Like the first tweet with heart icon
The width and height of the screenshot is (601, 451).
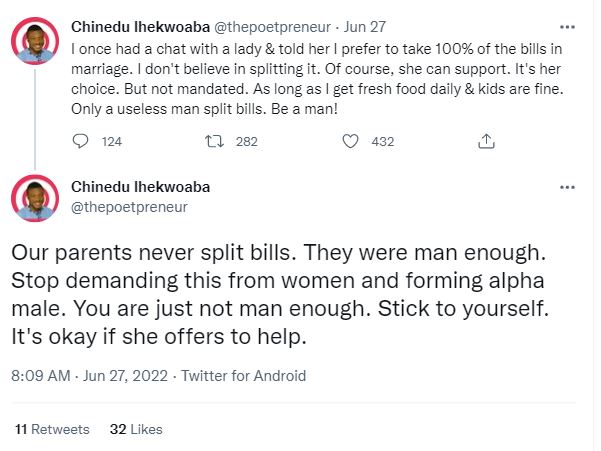point(350,142)
